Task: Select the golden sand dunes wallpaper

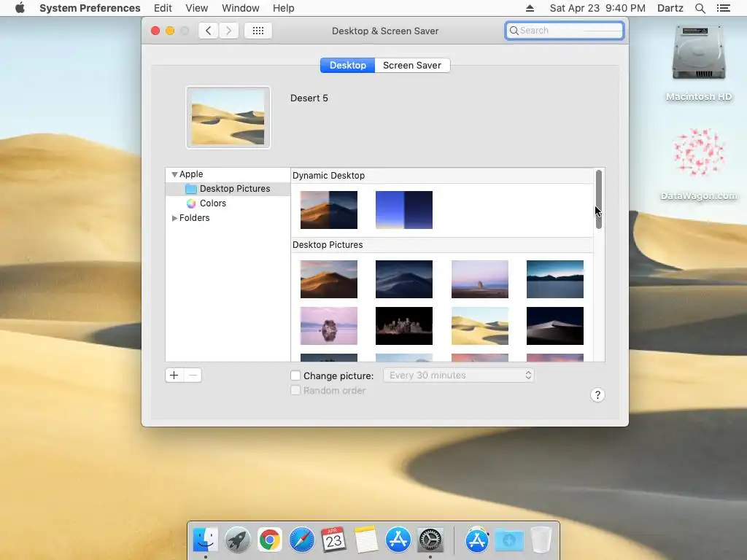Action: 480,326
